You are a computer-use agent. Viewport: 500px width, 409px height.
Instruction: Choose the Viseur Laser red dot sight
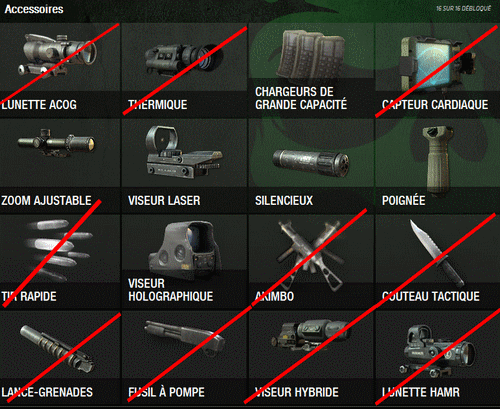pyautogui.click(x=184, y=152)
